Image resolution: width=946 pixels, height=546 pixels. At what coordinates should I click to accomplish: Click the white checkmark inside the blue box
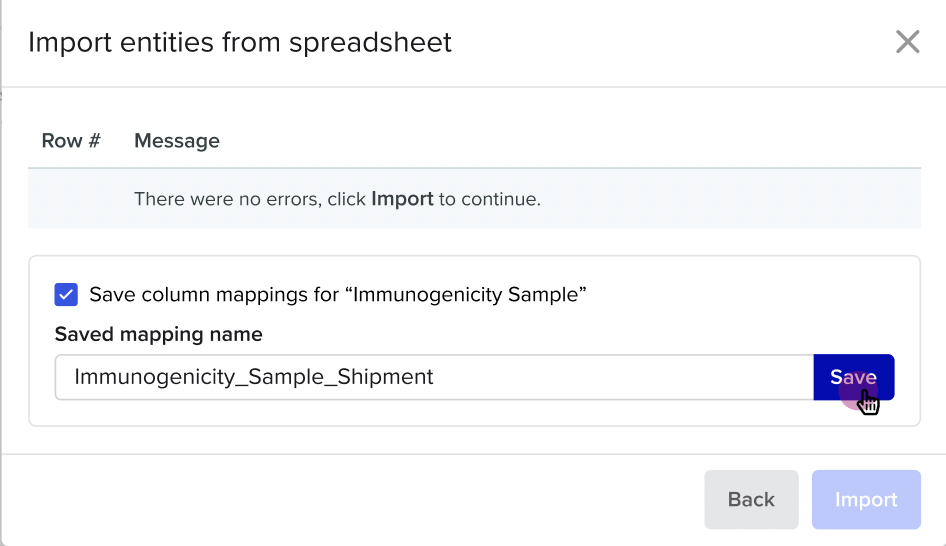[x=66, y=295]
